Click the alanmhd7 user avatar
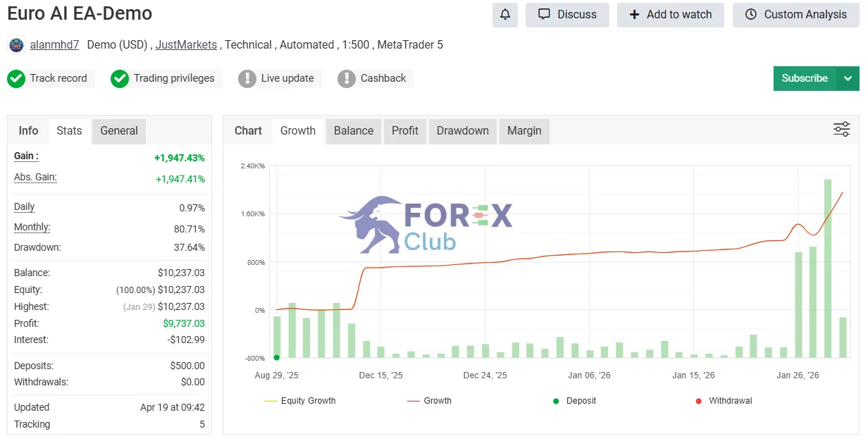 (16, 45)
